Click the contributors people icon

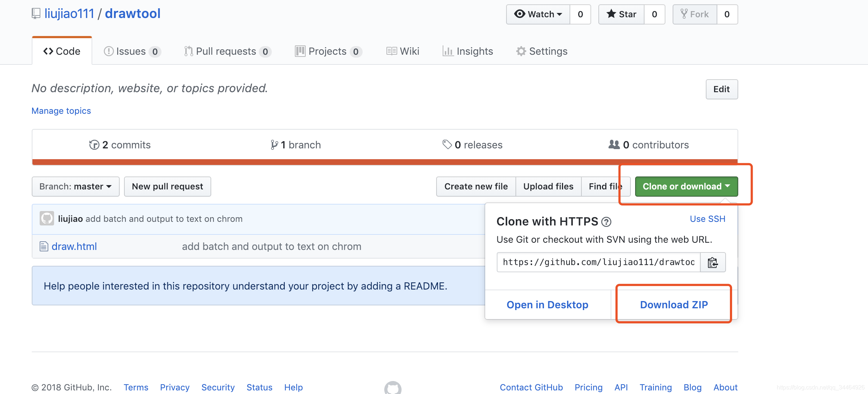pos(614,145)
